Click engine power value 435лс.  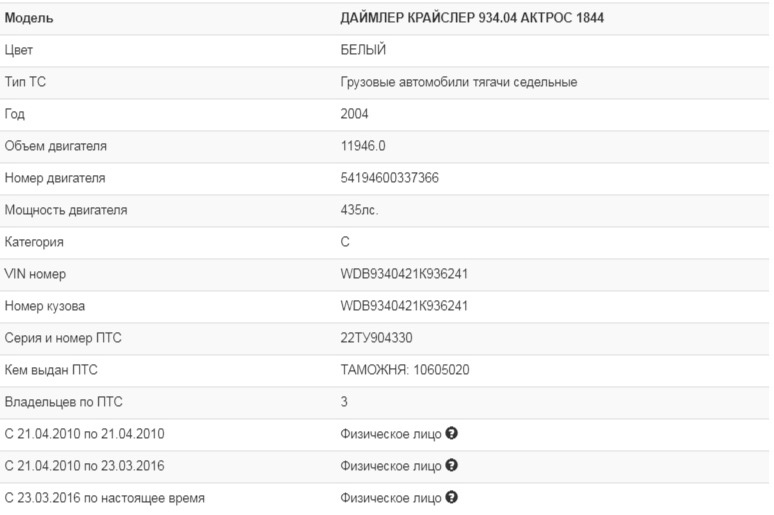[x=359, y=210]
